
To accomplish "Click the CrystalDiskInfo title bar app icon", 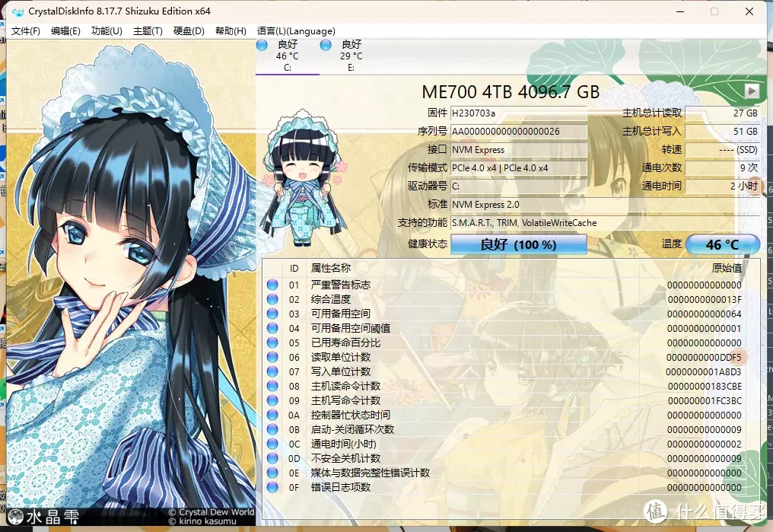I will (17, 12).
